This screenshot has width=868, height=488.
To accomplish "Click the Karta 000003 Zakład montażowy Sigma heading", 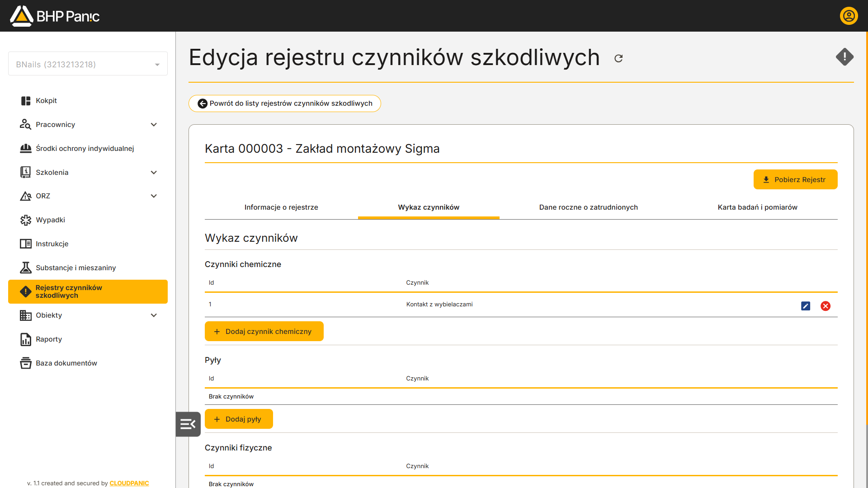I will tap(322, 149).
